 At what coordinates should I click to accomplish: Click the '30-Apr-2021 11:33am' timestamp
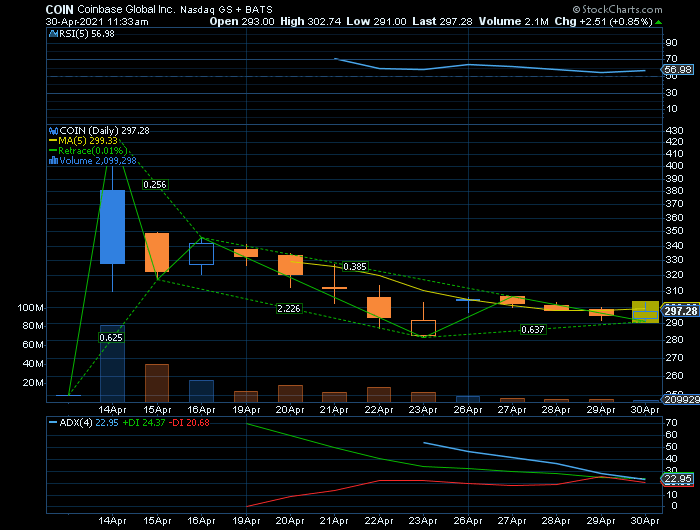[97, 22]
